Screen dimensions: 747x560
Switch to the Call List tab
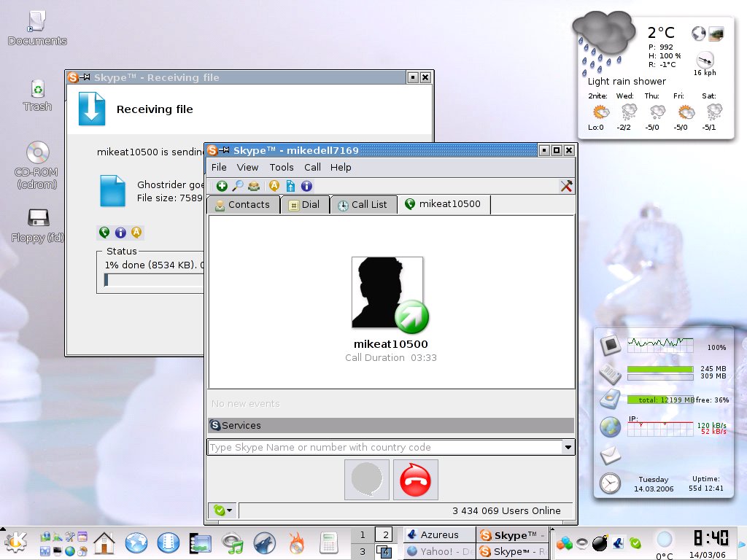click(x=363, y=205)
